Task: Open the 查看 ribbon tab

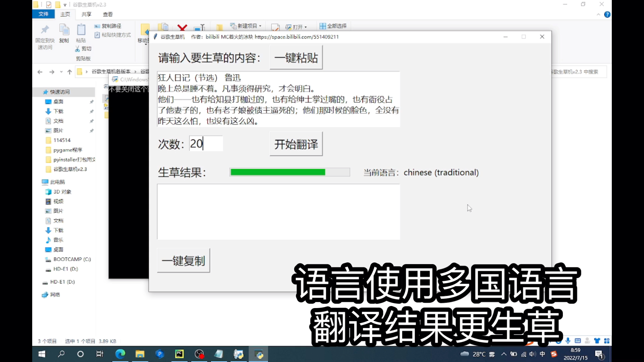Action: point(108,14)
